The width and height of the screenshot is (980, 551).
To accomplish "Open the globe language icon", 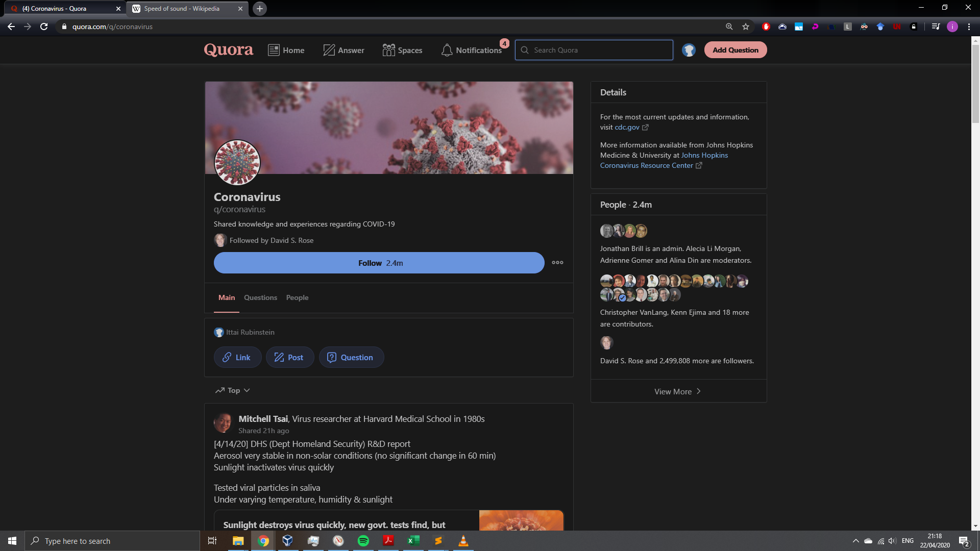I will click(689, 49).
